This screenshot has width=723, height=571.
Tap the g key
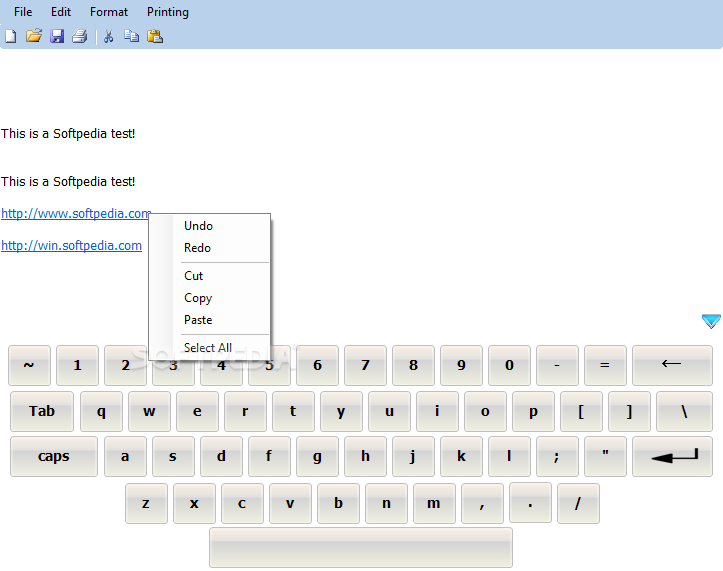coord(317,457)
